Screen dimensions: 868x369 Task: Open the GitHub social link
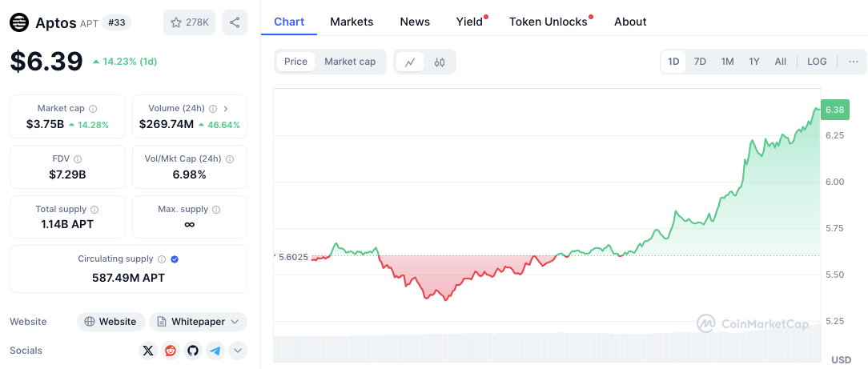tap(193, 351)
